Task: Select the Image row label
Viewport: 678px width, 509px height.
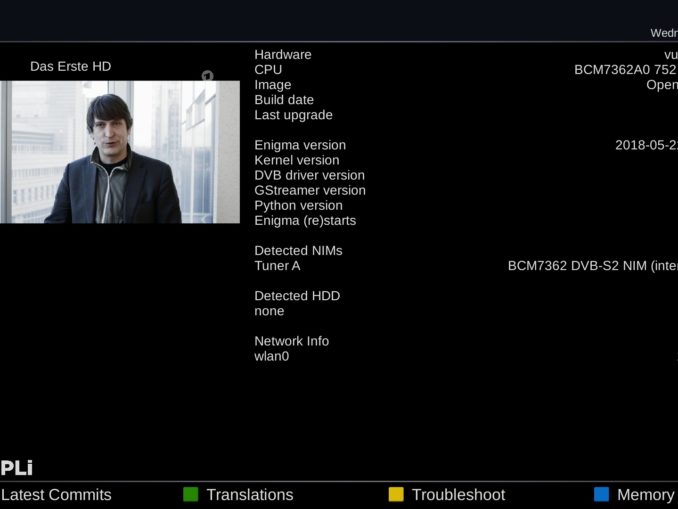Action: tap(272, 85)
